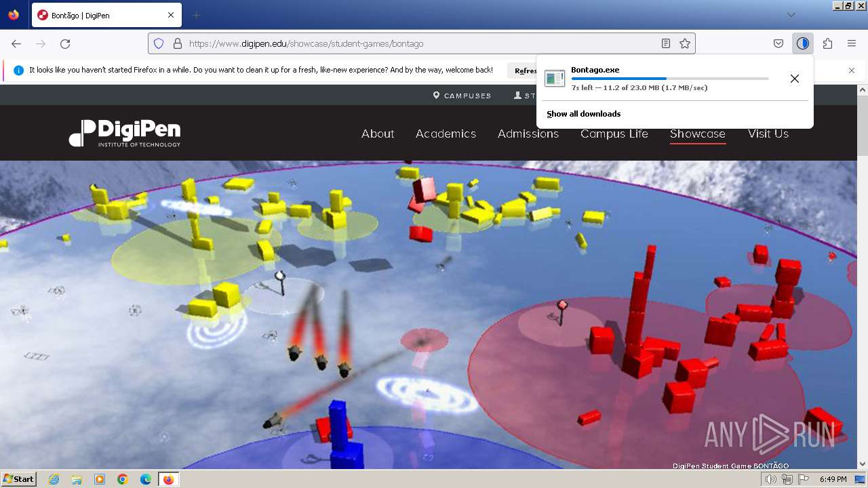Click the page scrollbar down arrow
Image resolution: width=868 pixels, height=488 pixels.
point(863,464)
